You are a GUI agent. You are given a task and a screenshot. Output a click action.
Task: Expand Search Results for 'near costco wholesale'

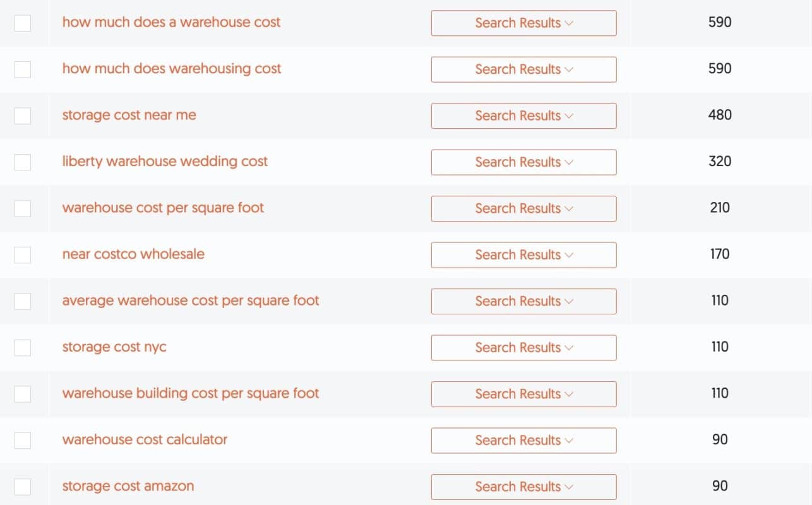523,255
